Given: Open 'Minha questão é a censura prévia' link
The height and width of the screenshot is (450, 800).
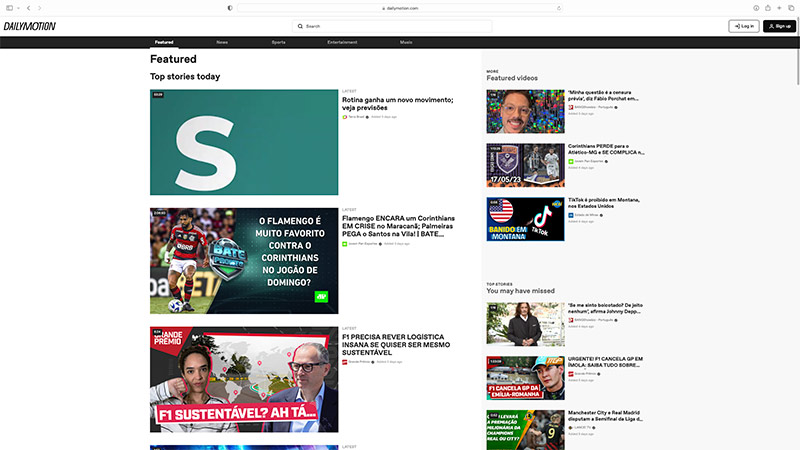Looking at the screenshot, I should 603,95.
